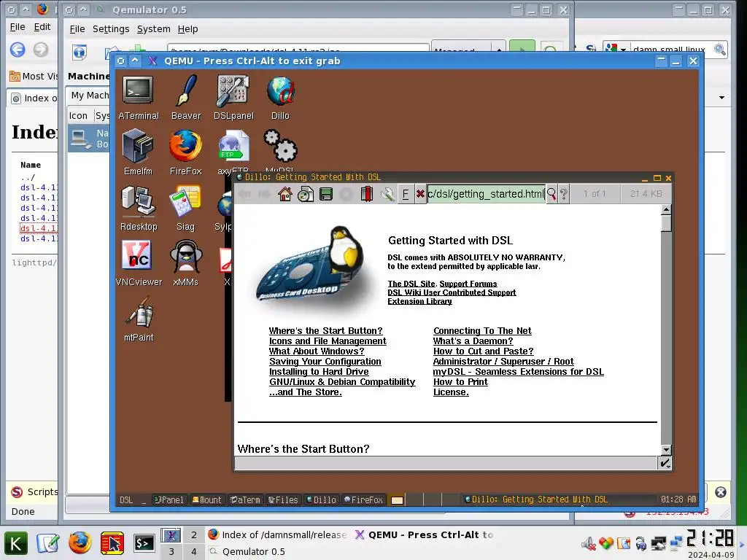747x560 pixels.
Task: Switch to virtual desktop 2
Action: pos(194,534)
